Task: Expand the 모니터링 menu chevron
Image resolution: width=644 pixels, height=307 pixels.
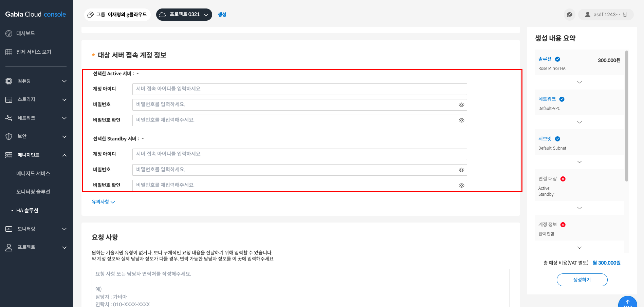Action: tap(65, 229)
